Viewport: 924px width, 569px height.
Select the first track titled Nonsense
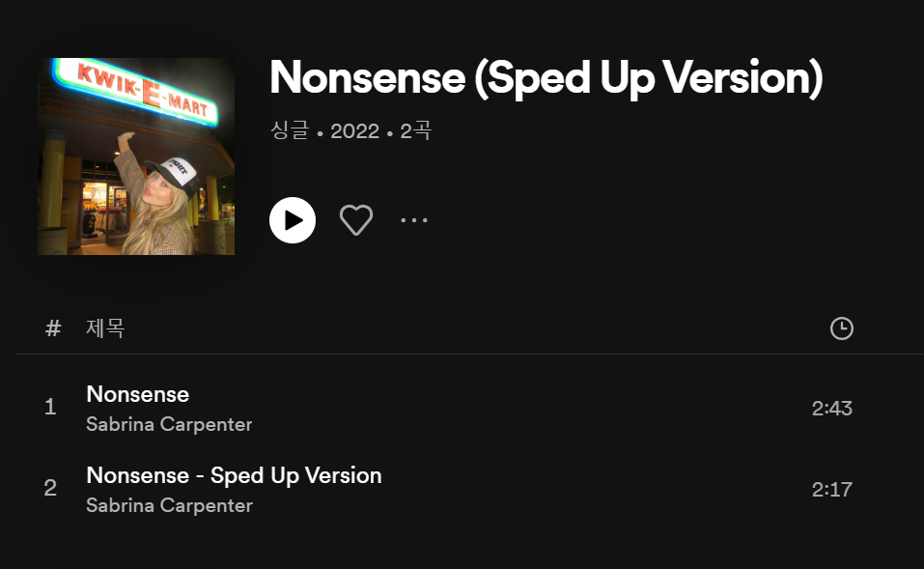[138, 394]
